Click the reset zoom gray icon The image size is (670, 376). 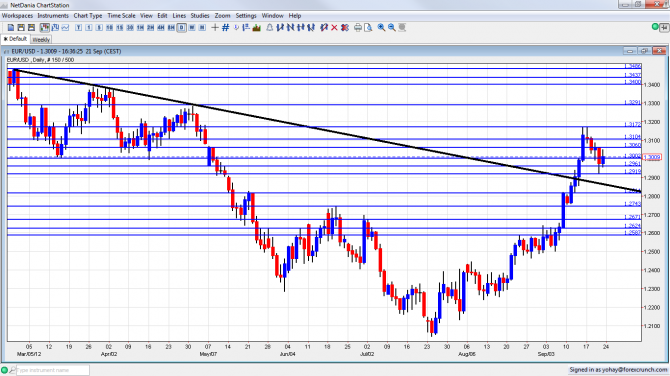(402, 27)
